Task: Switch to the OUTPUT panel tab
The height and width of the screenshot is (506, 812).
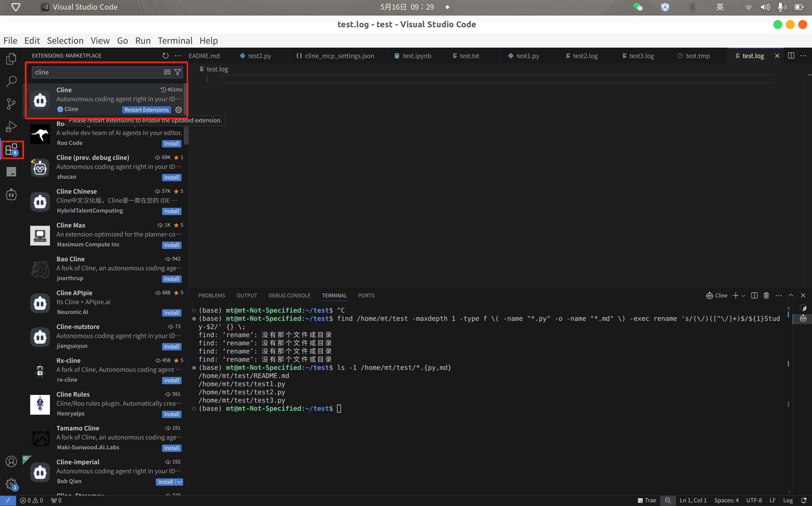Action: (x=247, y=295)
